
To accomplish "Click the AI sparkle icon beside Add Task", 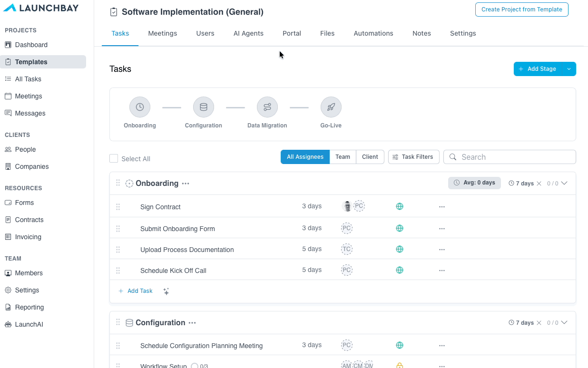I will click(x=166, y=291).
